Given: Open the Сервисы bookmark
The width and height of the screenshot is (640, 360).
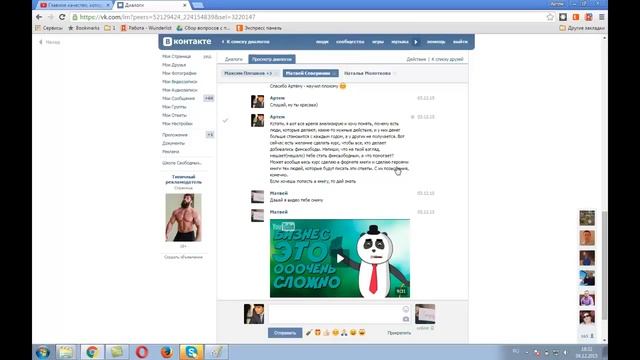Looking at the screenshot, I should click(49, 28).
